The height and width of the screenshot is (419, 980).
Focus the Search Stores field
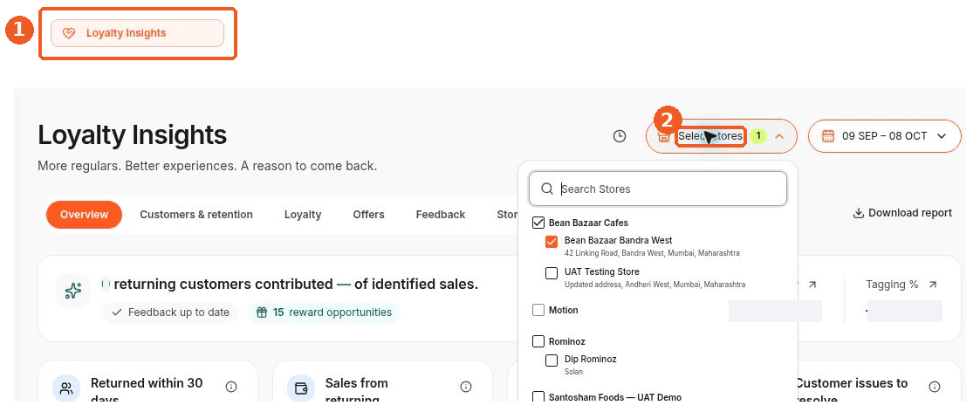click(x=657, y=189)
